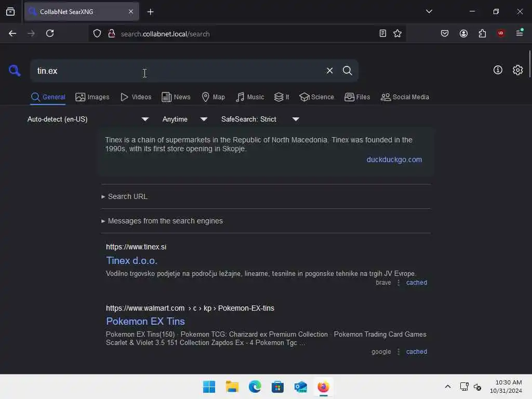List all tabs using chevron button
The image size is (532, 399).
click(429, 11)
